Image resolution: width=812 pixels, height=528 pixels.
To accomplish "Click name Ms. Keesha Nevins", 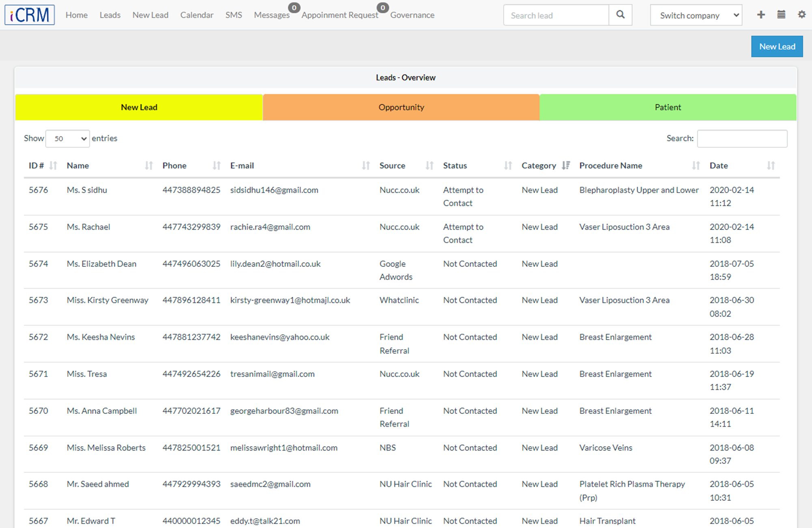I will point(101,337).
